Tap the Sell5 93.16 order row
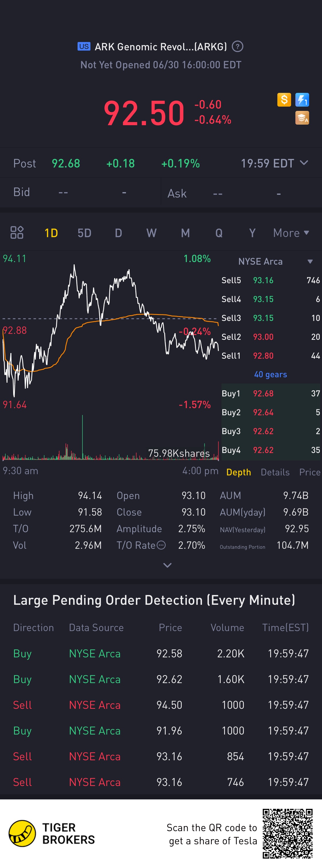 tap(271, 280)
